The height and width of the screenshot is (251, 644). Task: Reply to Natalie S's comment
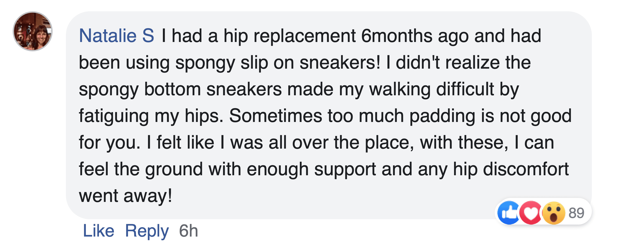[147, 231]
